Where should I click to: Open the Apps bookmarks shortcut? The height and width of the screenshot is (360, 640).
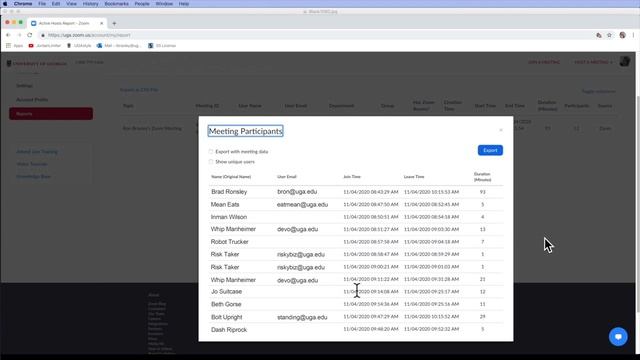coord(14,46)
